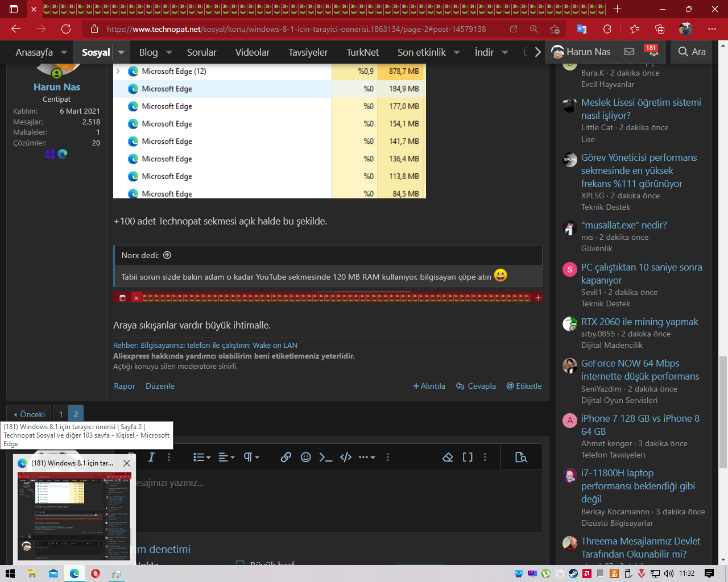This screenshot has width=728, height=582.
Task: Open the Sorular menu item
Action: point(202,52)
